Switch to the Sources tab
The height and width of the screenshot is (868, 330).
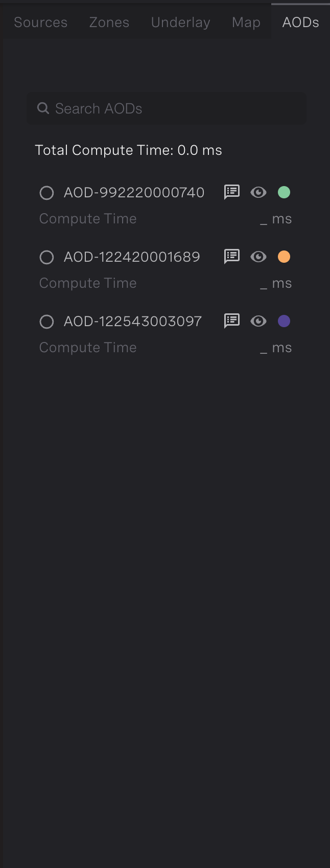pos(41,22)
